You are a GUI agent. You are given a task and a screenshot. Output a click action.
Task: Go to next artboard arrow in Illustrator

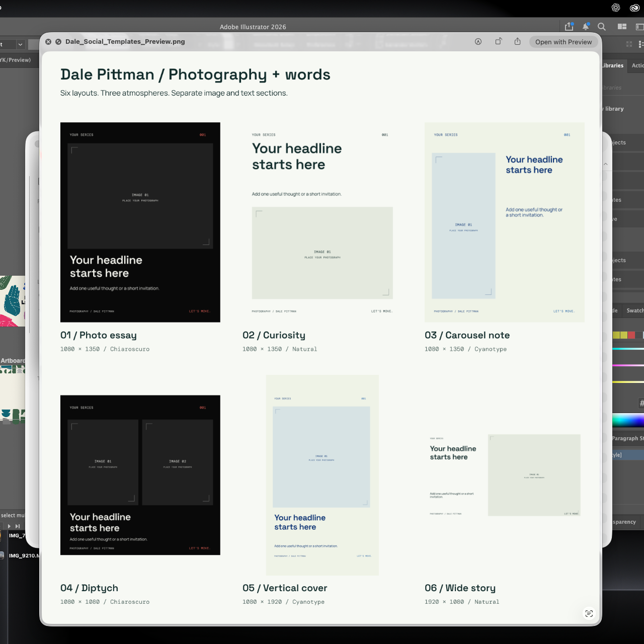coord(9,526)
